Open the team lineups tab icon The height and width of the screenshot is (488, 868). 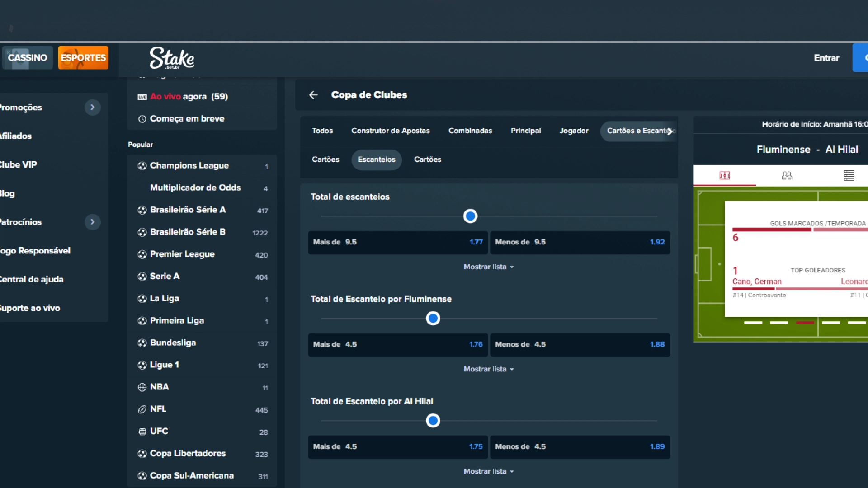[x=787, y=175]
